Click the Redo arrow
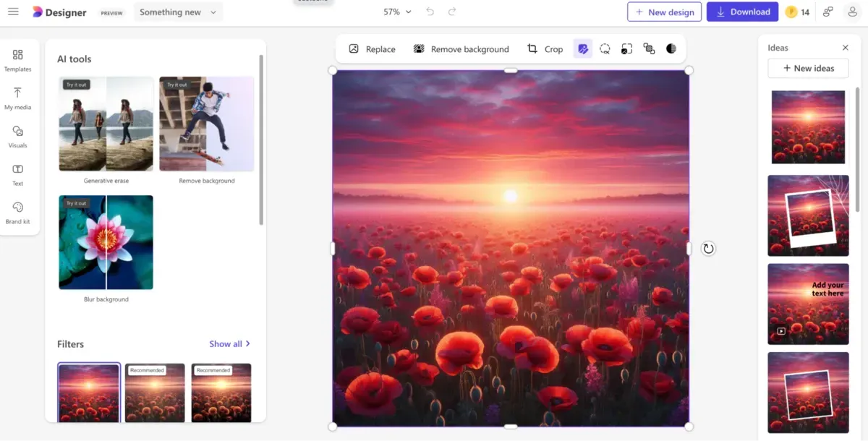The height and width of the screenshot is (441, 868). (452, 12)
